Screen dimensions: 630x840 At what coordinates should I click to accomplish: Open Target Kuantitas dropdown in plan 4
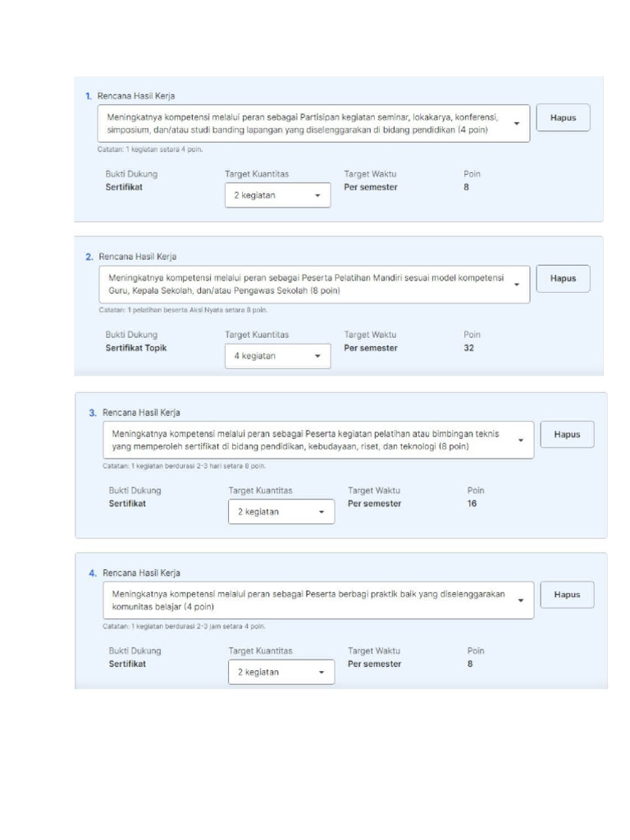(x=281, y=673)
